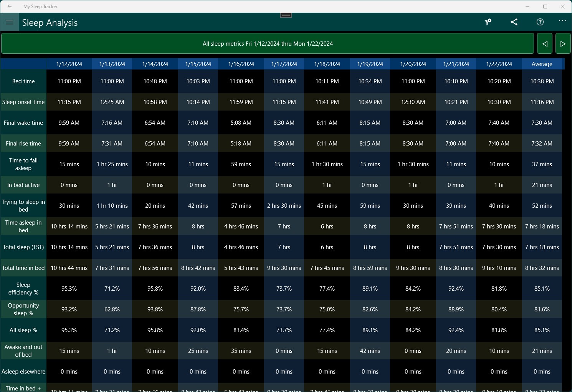Click the Total sleep (TST) row label
This screenshot has width=572, height=392.
(x=23, y=247)
